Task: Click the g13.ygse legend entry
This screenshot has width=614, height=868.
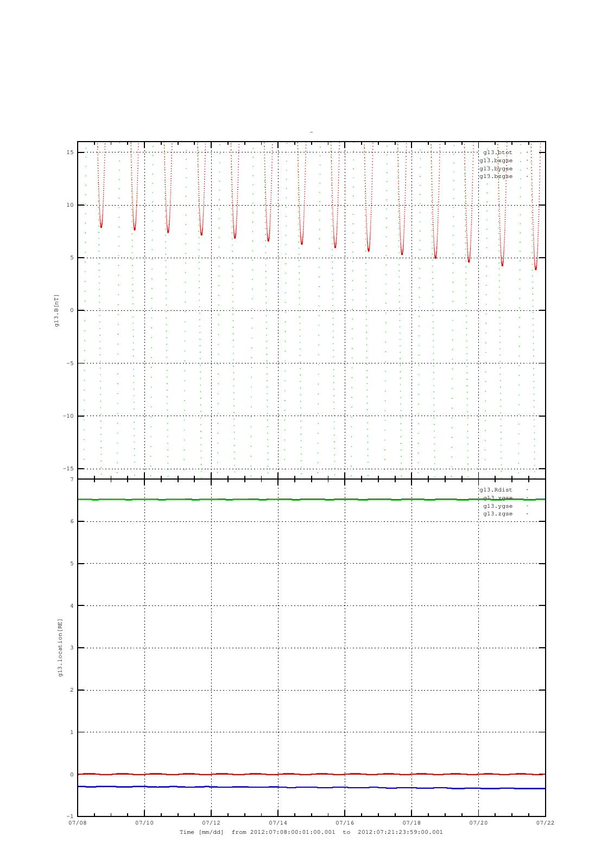Action: coord(498,506)
